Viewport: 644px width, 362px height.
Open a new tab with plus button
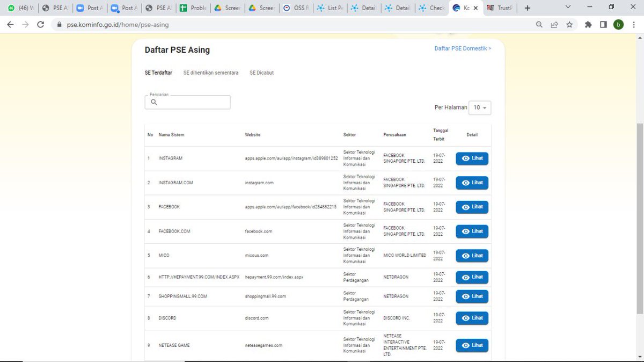click(528, 8)
